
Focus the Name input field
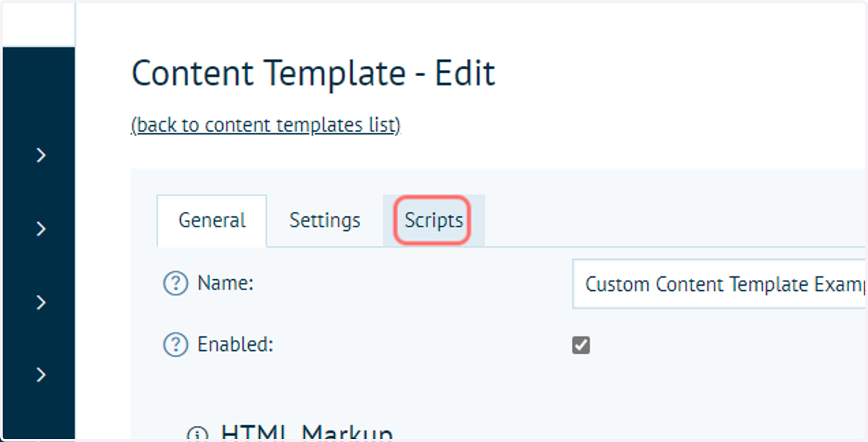(x=719, y=284)
